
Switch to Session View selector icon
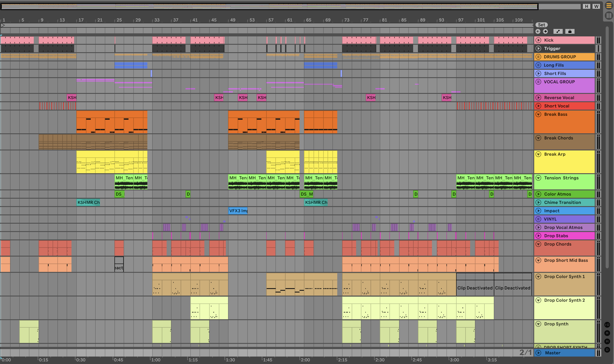tap(609, 16)
